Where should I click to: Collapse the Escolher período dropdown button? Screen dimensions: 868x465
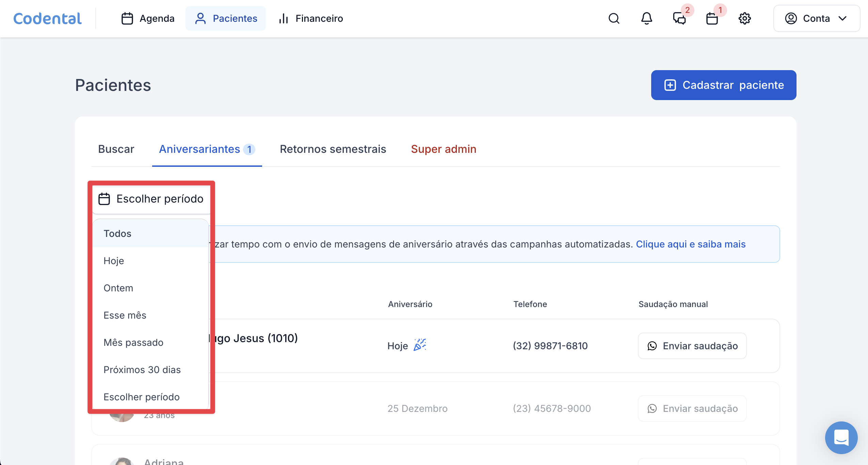coord(151,199)
